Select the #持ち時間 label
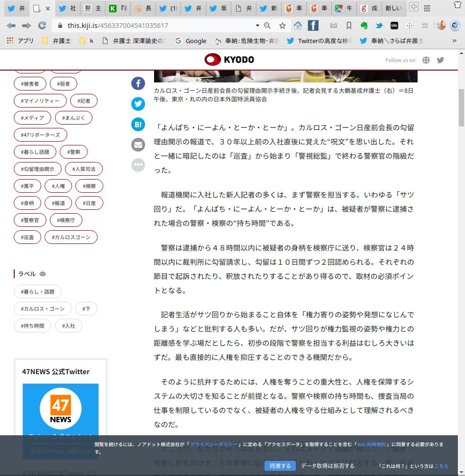Viewport: 465px width, 476px height. click(33, 326)
